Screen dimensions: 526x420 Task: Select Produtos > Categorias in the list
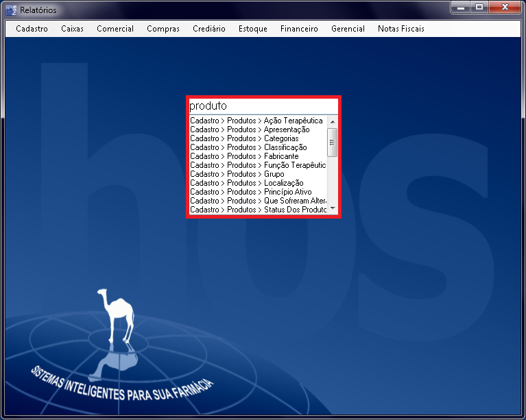click(244, 138)
